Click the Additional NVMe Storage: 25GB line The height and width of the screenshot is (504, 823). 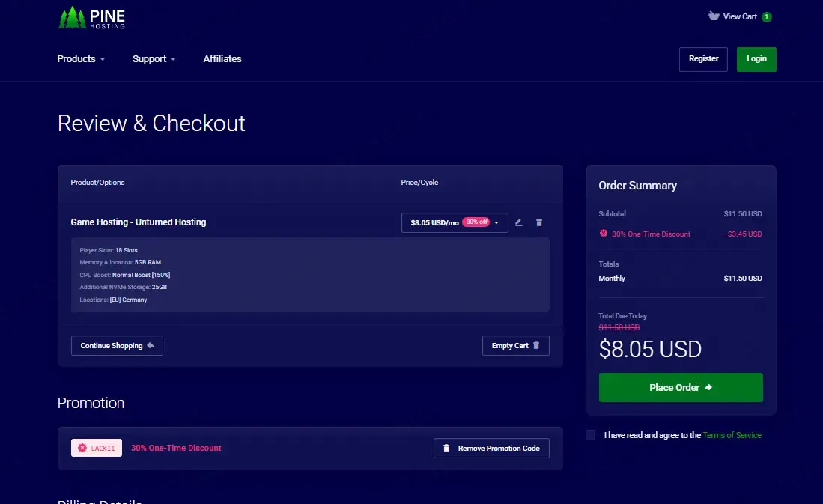[124, 287]
